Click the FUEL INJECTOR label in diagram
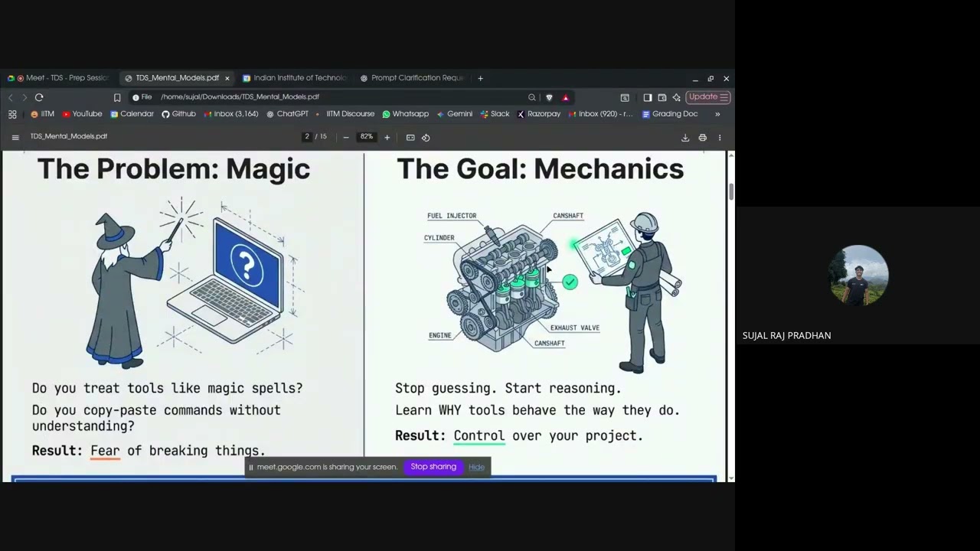Screen dimensions: 980x551 pyautogui.click(x=452, y=216)
